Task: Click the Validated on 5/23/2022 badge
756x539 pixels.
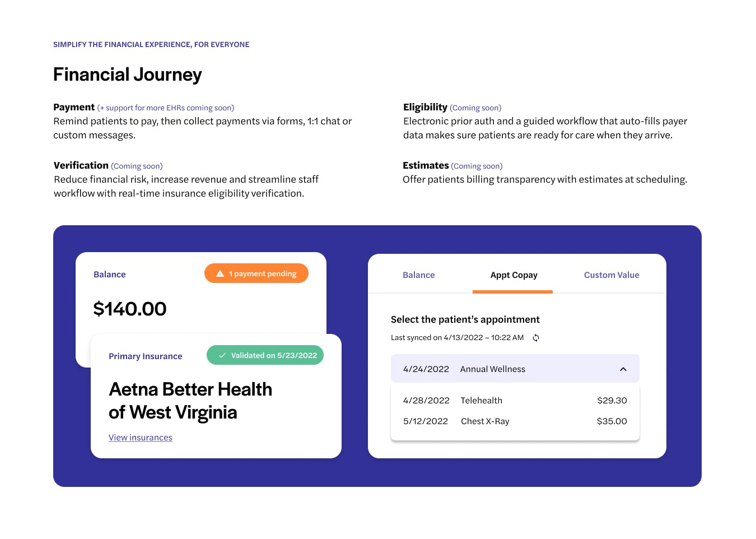Action: (x=265, y=355)
